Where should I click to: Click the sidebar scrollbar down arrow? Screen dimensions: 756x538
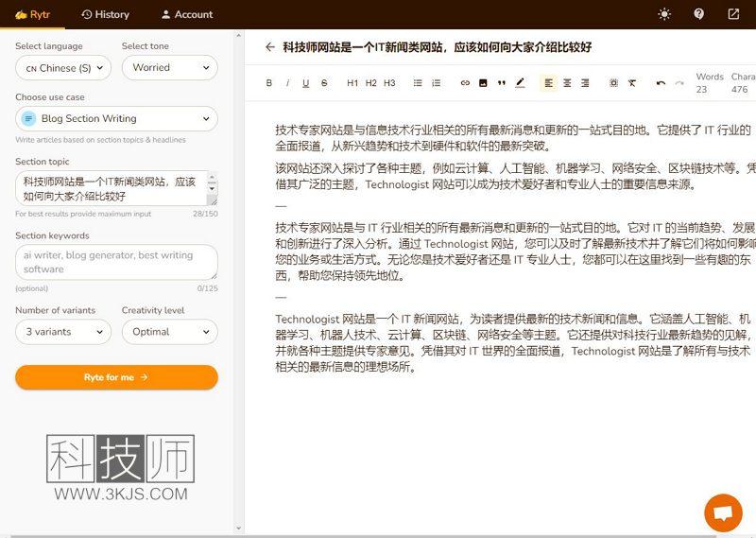(x=238, y=529)
